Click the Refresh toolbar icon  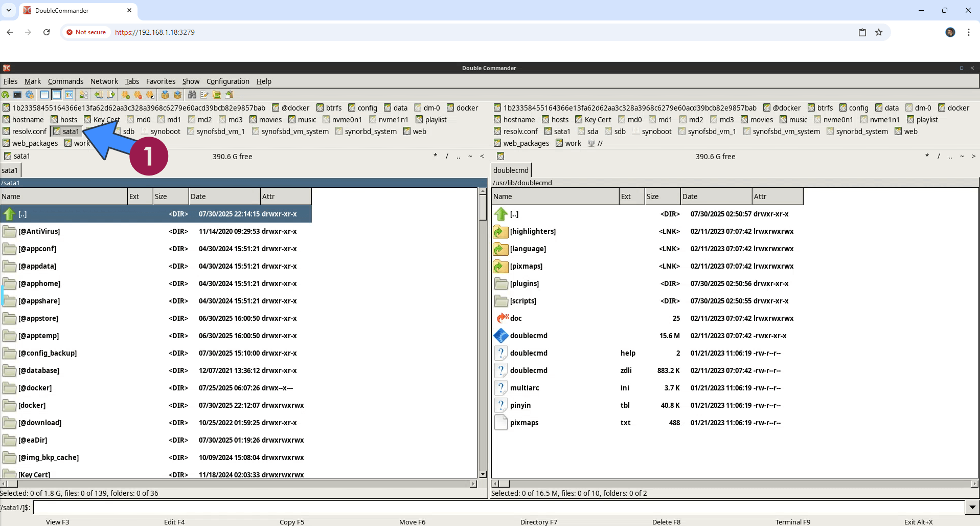5,95
